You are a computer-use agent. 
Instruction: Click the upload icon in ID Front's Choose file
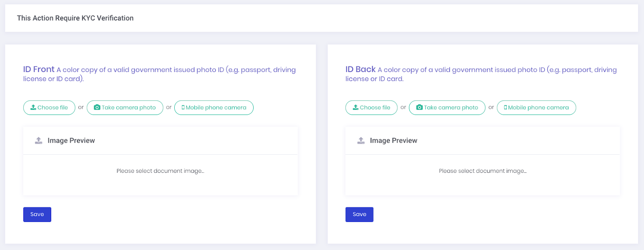[x=33, y=107]
